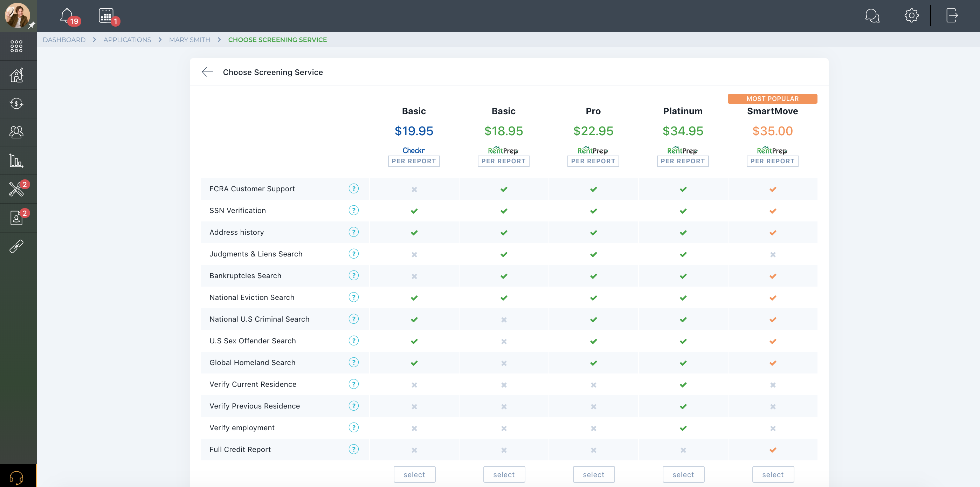Open the settings gear
This screenshot has width=980, height=487.
(911, 16)
